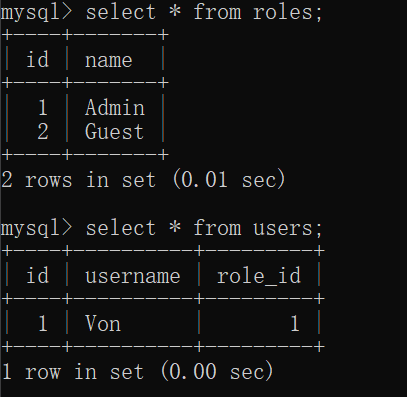407x397 pixels.
Task: Click the 'select * from roles;' command text
Action: click(204, 13)
